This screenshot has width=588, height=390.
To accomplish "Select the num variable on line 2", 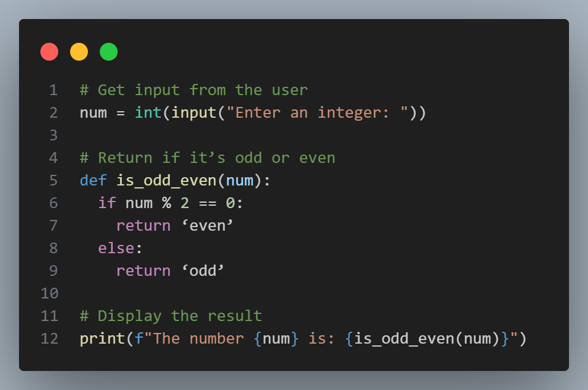I will click(x=93, y=112).
